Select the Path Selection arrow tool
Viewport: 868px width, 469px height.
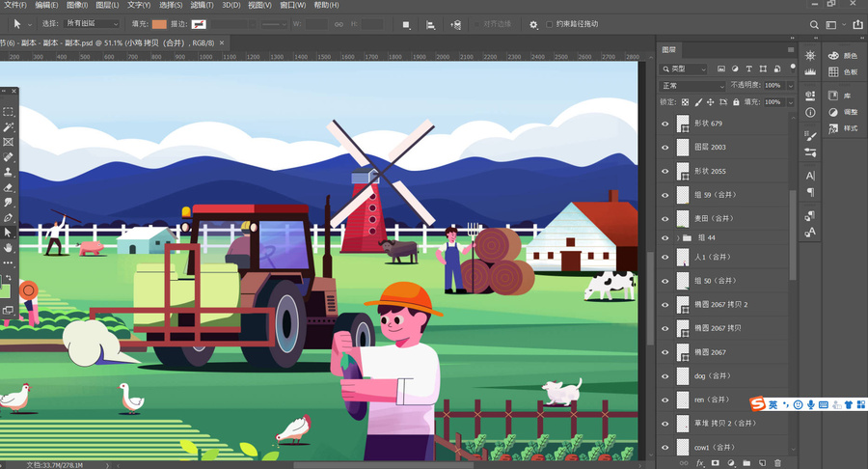(x=9, y=234)
